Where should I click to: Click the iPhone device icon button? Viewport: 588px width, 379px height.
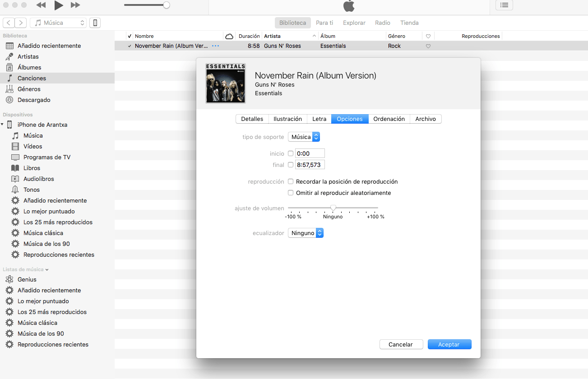pyautogui.click(x=95, y=23)
